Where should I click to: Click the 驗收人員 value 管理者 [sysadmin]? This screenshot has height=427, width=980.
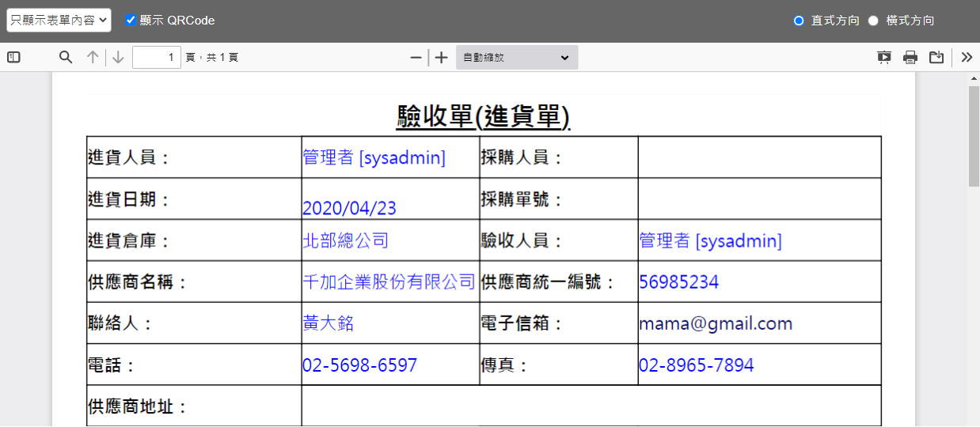(x=711, y=240)
